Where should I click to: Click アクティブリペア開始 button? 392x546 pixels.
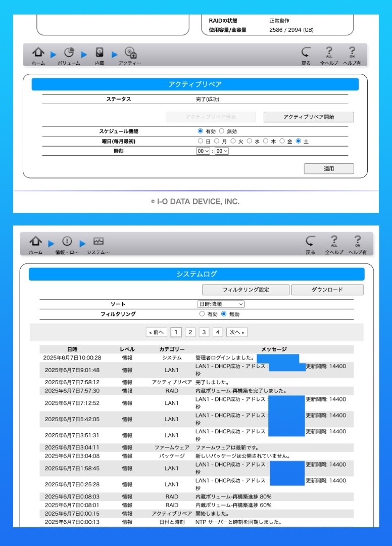click(x=309, y=117)
